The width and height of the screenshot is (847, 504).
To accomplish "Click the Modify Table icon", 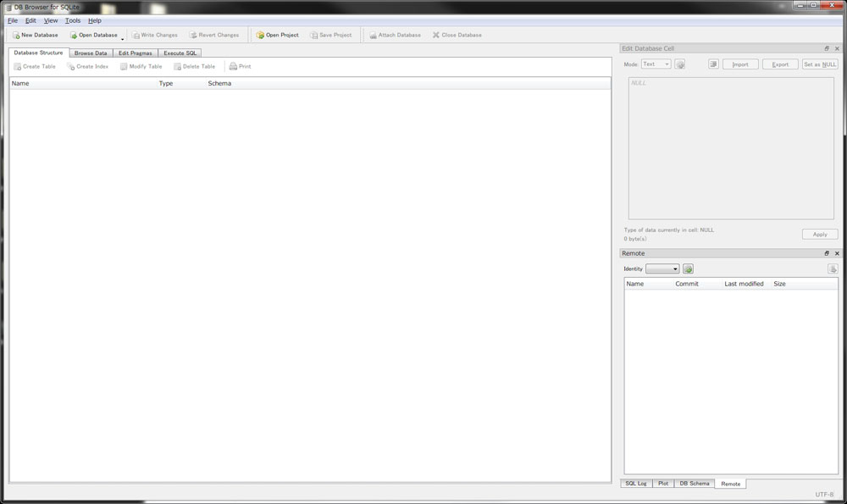I will tap(124, 66).
